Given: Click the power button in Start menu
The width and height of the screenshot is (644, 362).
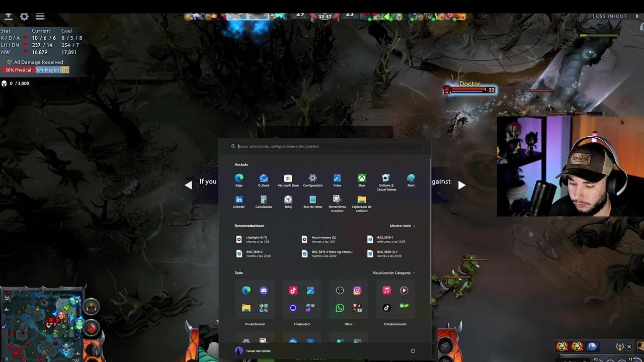Looking at the screenshot, I should tap(413, 351).
